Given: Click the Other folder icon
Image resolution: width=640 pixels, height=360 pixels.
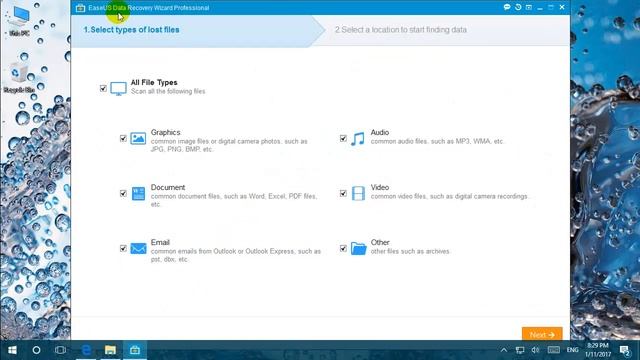Looking at the screenshot, I should click(358, 248).
